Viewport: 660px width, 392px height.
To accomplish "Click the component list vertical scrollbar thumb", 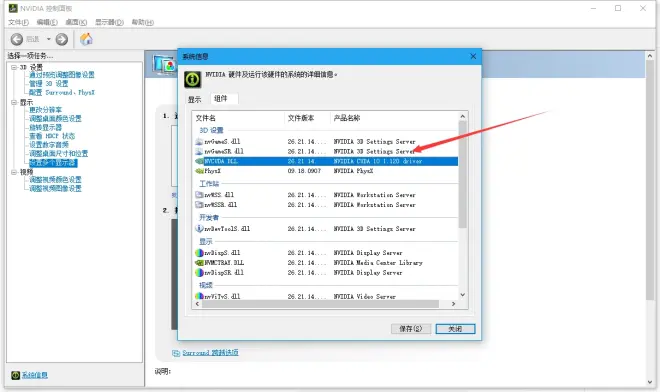I will tap(463, 175).
